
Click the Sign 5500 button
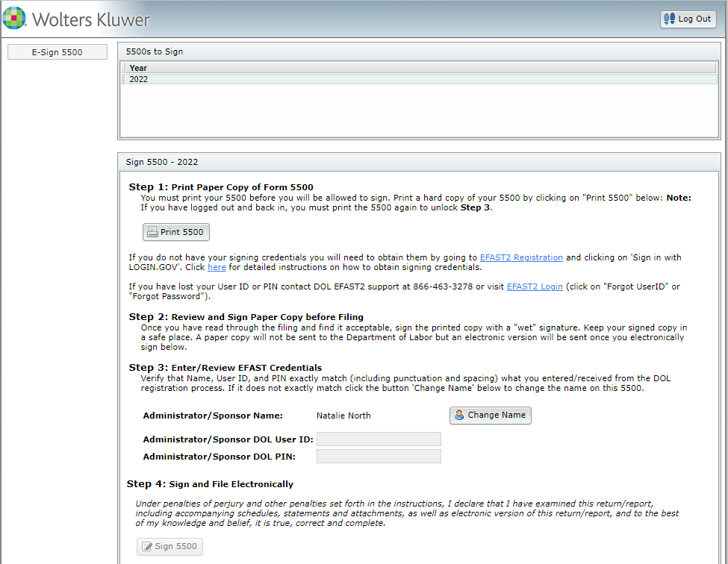[x=170, y=546]
